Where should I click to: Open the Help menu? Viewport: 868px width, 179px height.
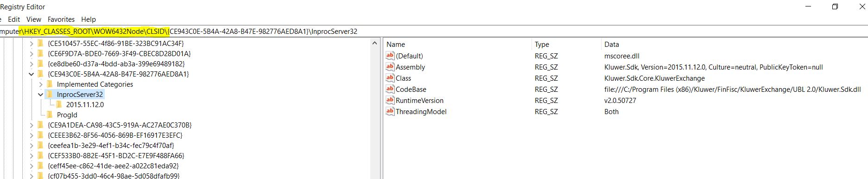point(89,19)
